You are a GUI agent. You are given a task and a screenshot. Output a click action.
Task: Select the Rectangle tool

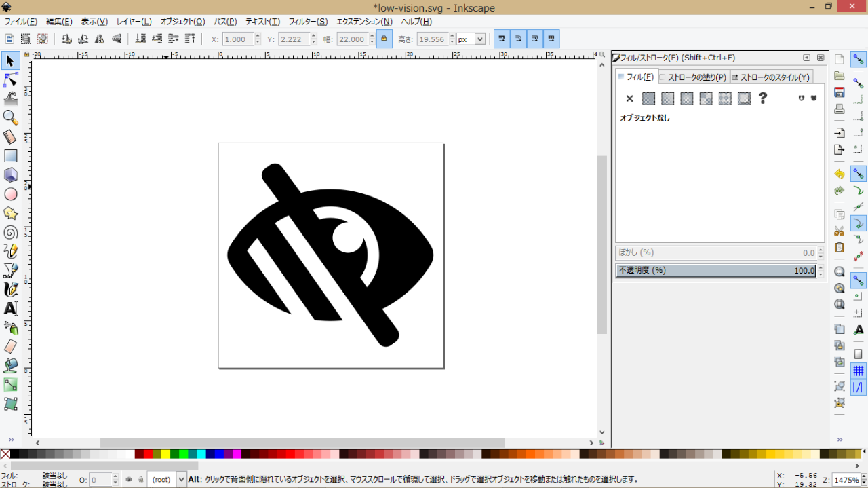[x=10, y=156]
